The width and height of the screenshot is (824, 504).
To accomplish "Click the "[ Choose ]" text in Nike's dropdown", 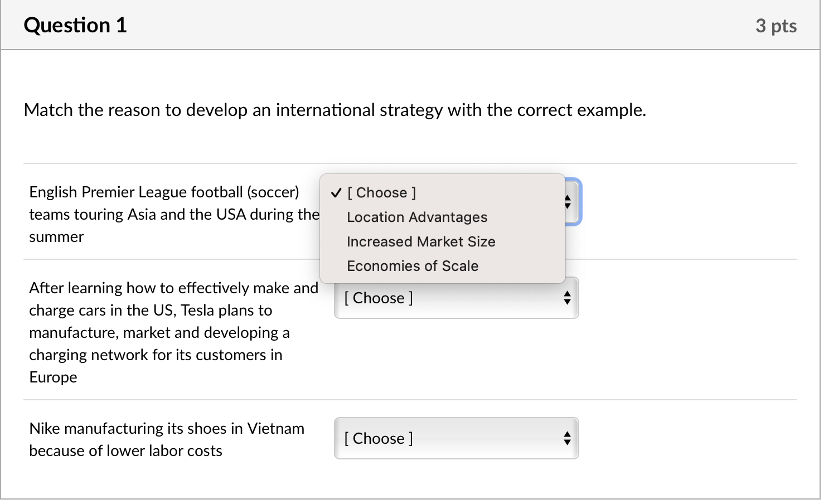I will (379, 438).
